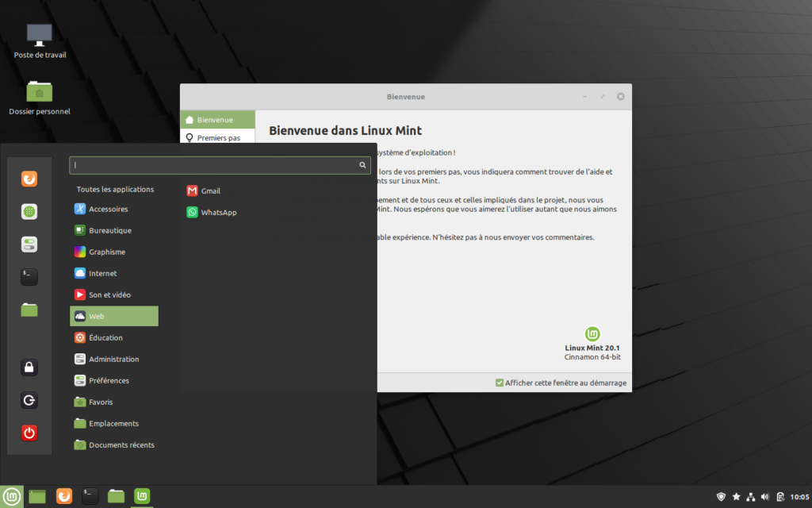This screenshot has height=508, width=812.
Task: Open the file manager from the menu sidebar
Action: pos(29,310)
